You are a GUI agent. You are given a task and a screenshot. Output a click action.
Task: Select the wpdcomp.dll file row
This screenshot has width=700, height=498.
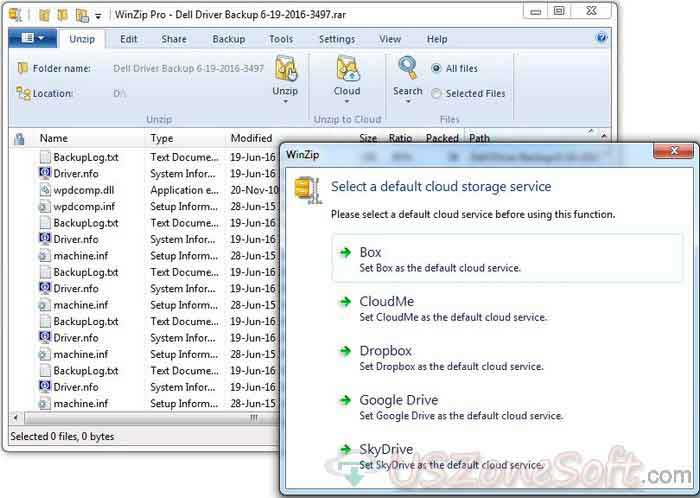pyautogui.click(x=144, y=190)
